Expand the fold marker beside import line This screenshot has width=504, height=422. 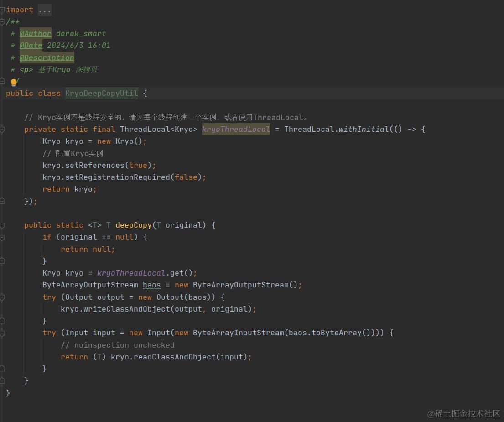pyautogui.click(x=2, y=10)
